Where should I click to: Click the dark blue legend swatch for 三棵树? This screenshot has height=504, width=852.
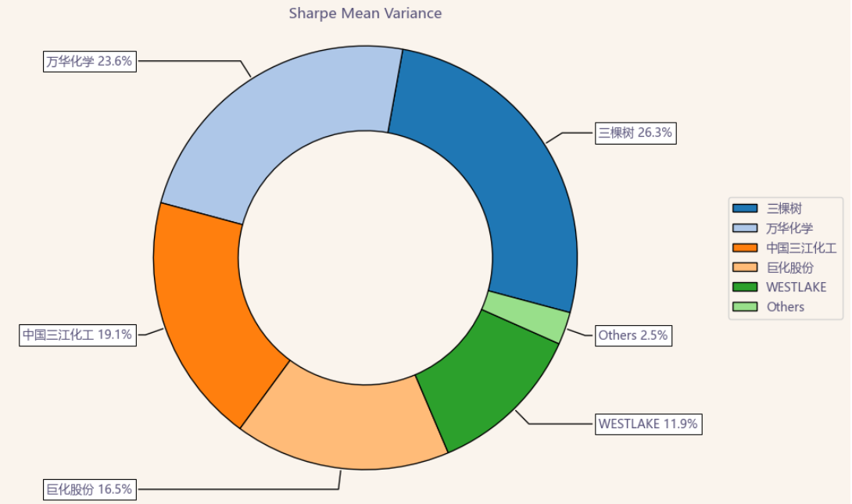744,208
